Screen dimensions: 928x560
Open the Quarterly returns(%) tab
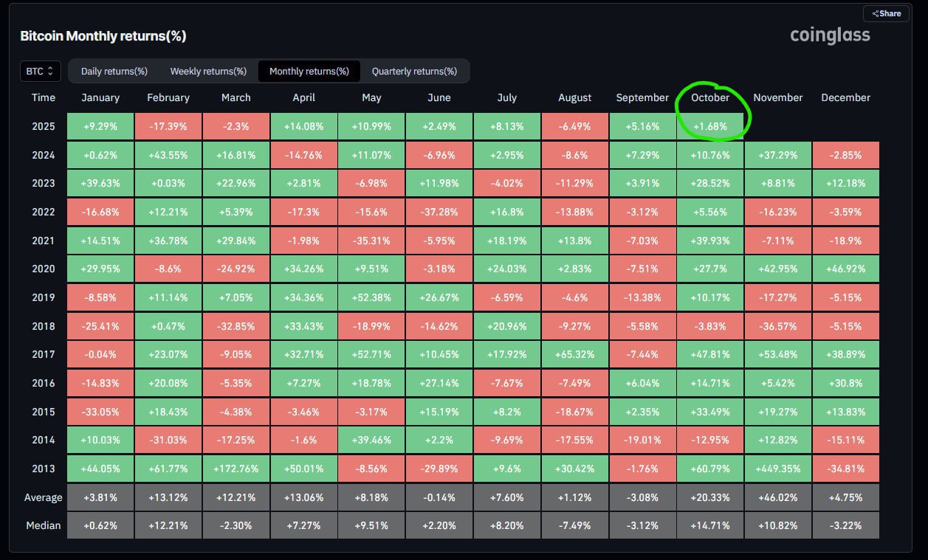(x=415, y=71)
